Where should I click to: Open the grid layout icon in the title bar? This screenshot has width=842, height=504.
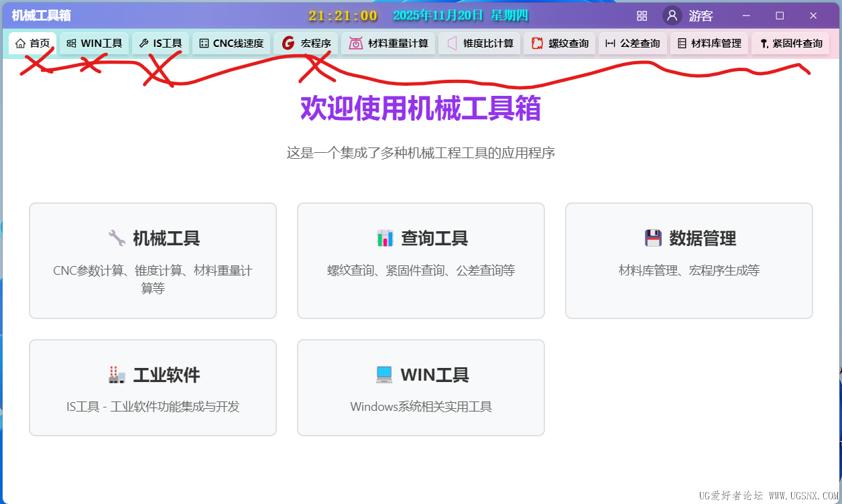coord(641,15)
